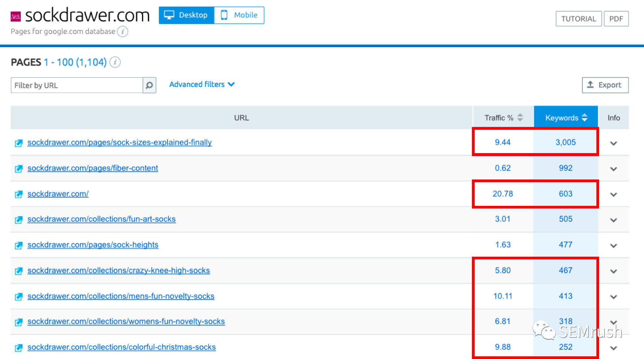This screenshot has width=644, height=359.
Task: Open sockdrawer.com/pages/fiber-content link
Action: click(x=93, y=168)
